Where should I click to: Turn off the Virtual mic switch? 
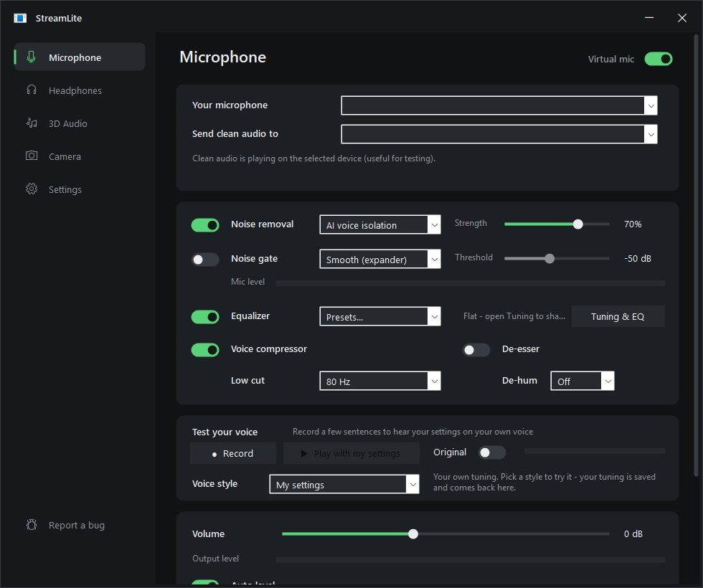click(x=659, y=59)
